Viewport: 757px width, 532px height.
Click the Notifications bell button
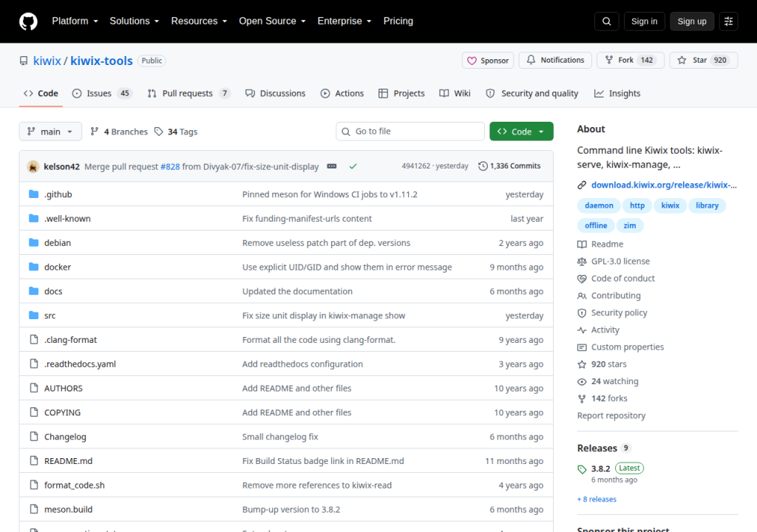[x=555, y=61]
